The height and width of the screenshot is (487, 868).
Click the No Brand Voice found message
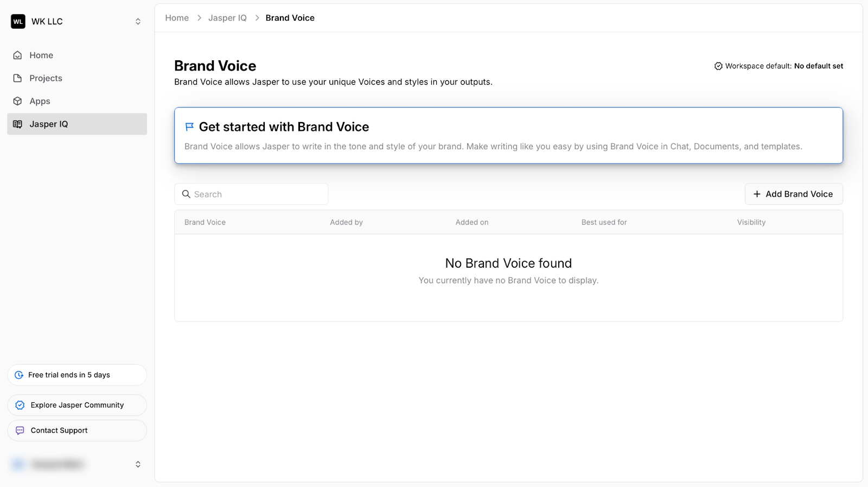[508, 263]
